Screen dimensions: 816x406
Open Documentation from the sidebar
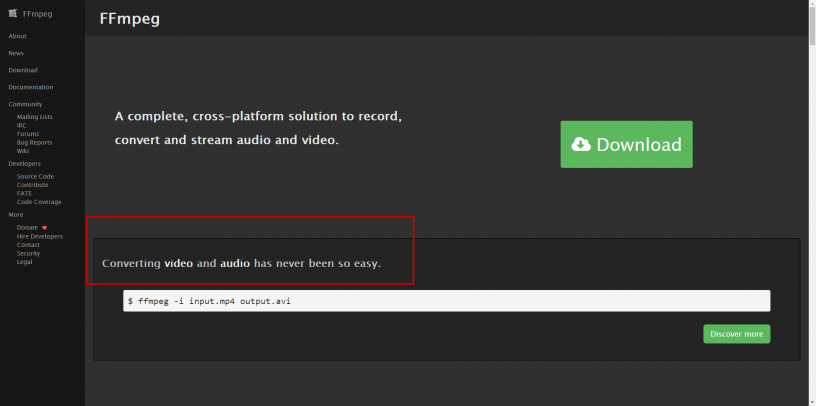(30, 87)
